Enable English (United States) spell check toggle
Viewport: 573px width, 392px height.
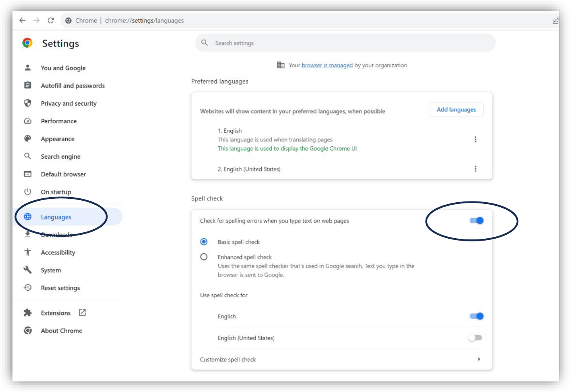pyautogui.click(x=475, y=338)
